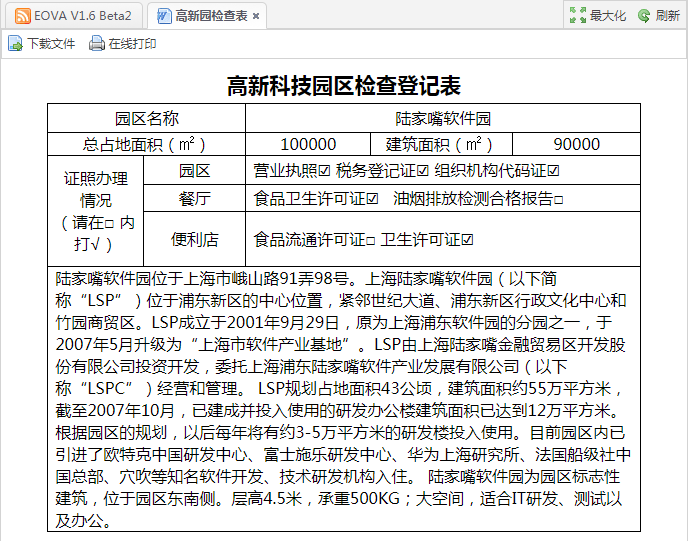Click the 总占地面积 label cell

147,144
